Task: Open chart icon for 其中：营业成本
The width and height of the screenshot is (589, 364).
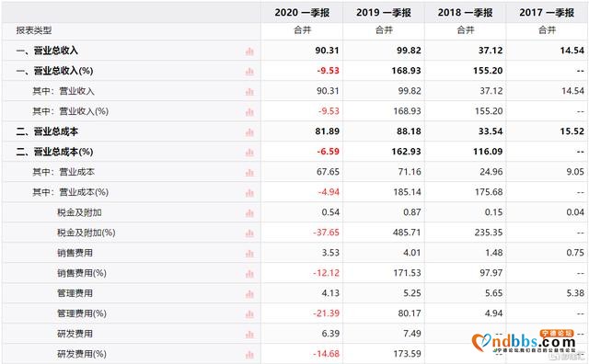Action: 249,173
